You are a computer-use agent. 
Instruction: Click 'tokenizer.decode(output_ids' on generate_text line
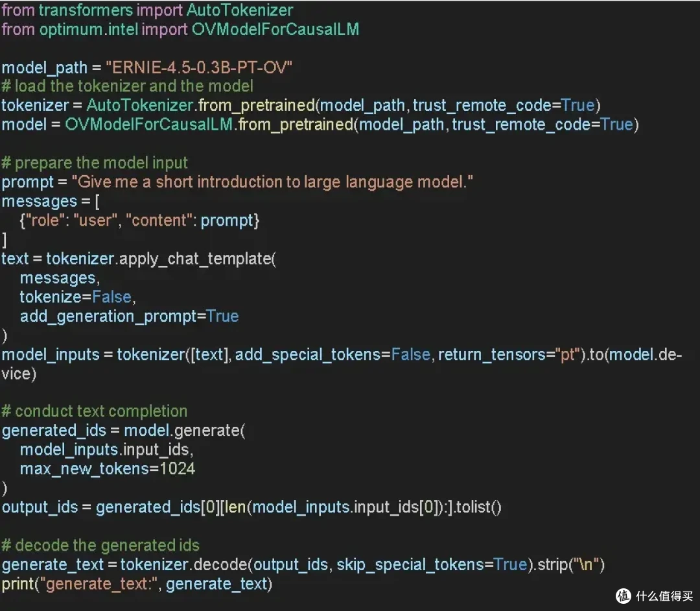224,565
